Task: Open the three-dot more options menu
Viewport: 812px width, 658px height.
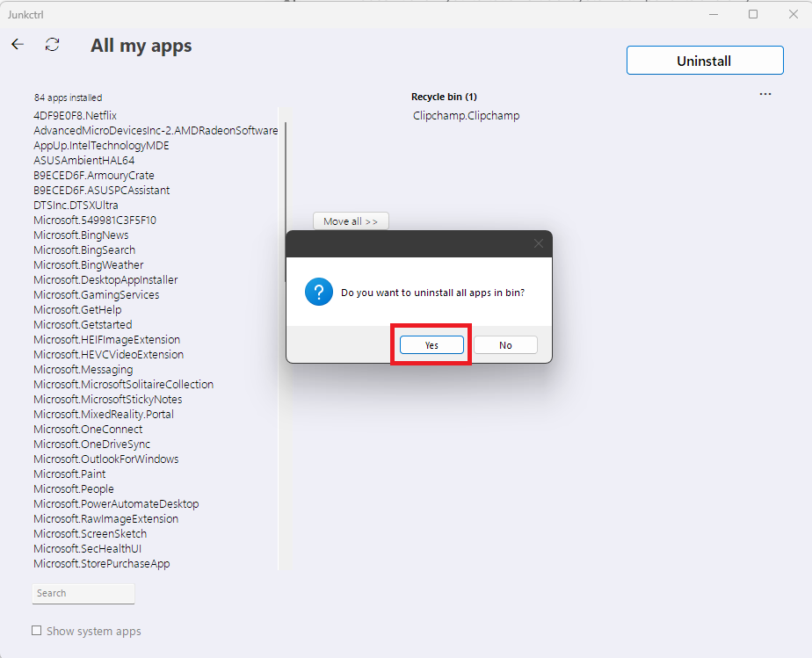Action: click(x=765, y=94)
